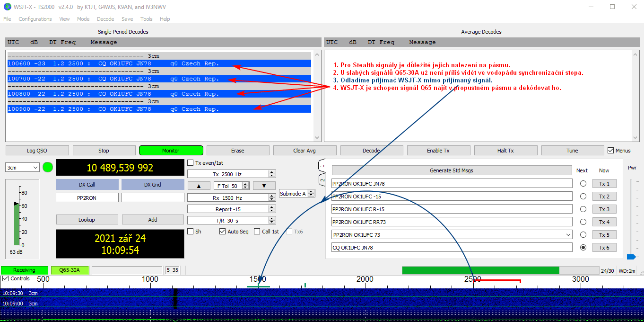Click the WSJT-X globe icon in the title bar
644x322 pixels.
(x=7, y=7)
